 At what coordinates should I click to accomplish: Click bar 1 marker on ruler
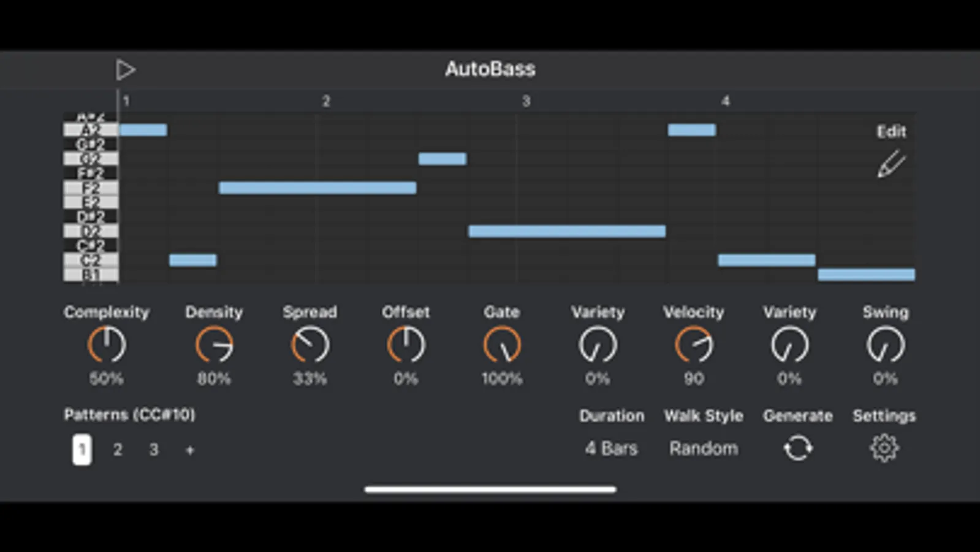coord(126,101)
